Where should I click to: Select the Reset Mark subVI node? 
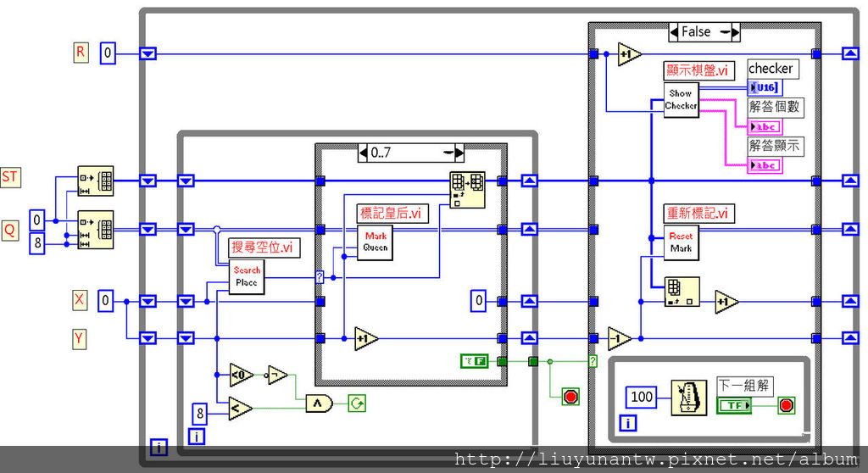[x=681, y=242]
